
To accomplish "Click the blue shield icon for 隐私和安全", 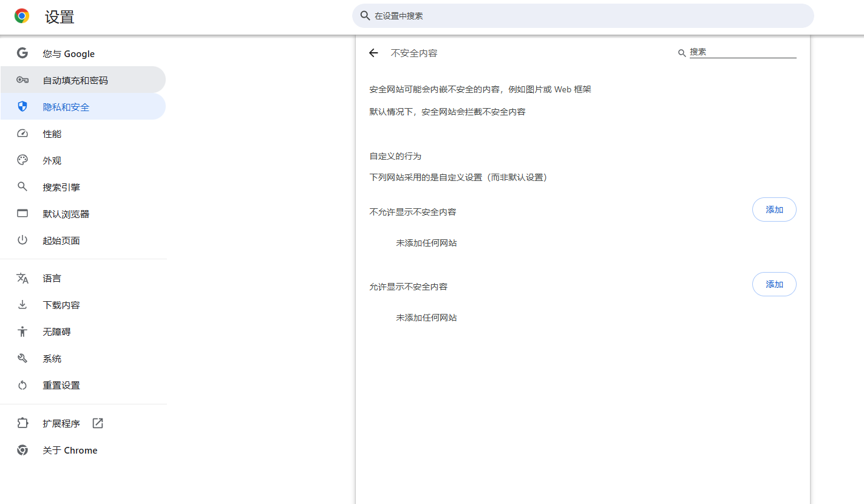I will [22, 107].
